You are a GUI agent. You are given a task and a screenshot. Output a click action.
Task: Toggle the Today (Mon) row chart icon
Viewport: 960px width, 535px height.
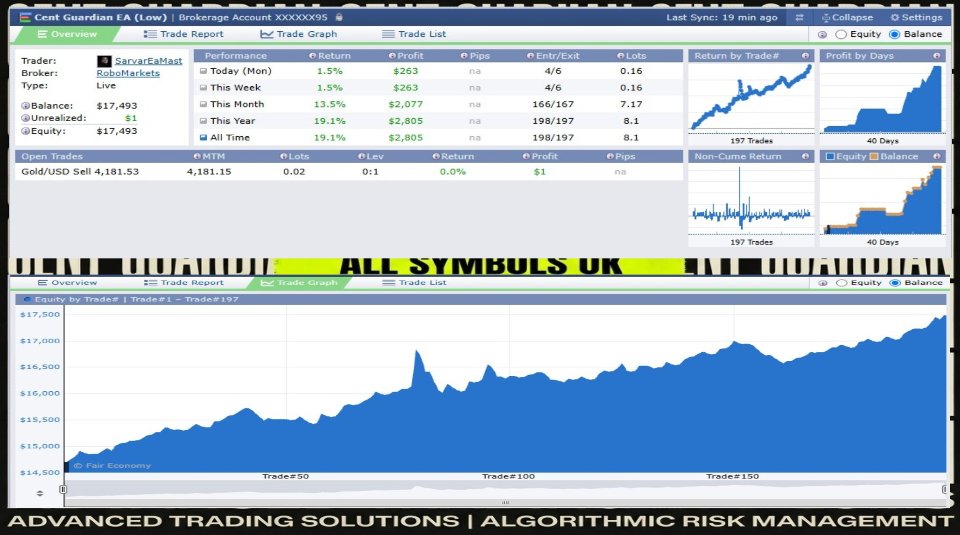point(203,71)
